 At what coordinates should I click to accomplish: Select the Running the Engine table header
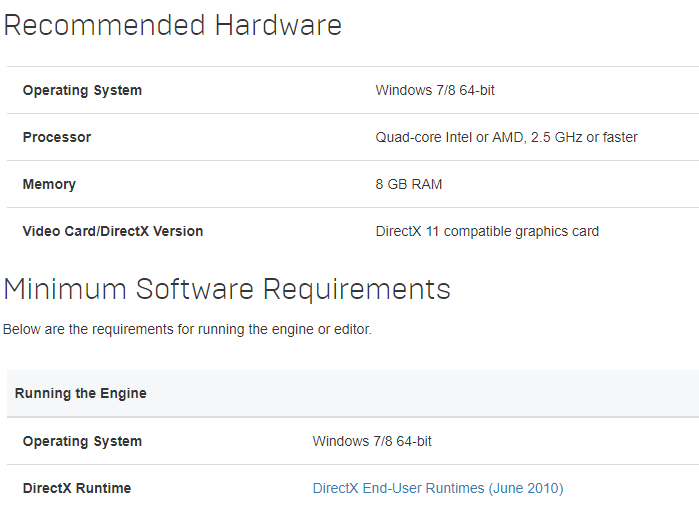tap(81, 393)
